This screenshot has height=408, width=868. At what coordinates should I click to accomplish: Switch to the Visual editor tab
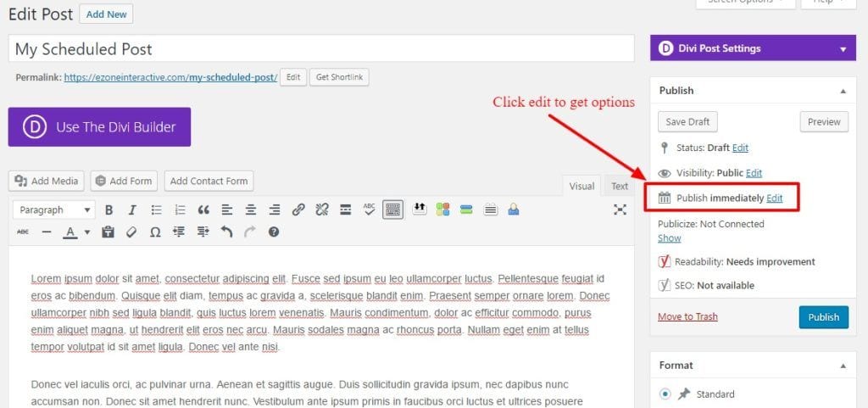click(581, 186)
